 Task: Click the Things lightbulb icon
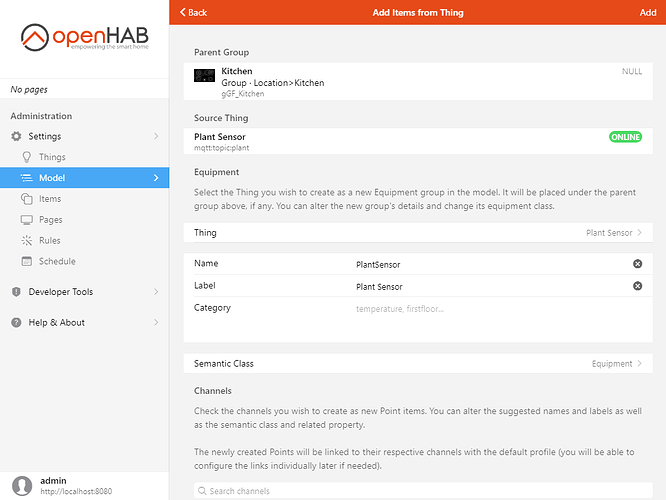click(x=27, y=157)
